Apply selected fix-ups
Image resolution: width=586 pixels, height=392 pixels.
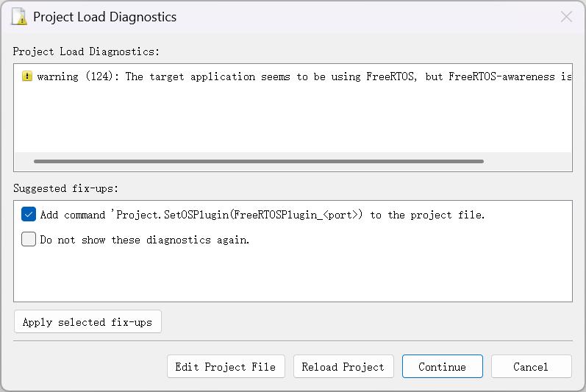coord(87,321)
